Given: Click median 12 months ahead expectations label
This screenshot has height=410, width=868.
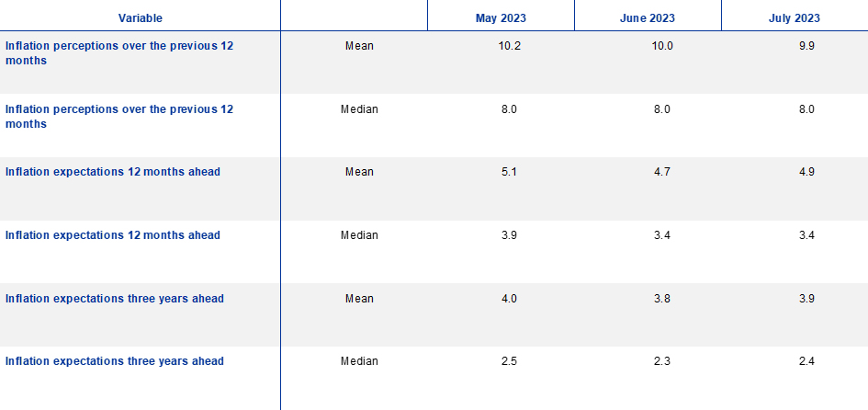Looking at the screenshot, I should (x=113, y=235).
